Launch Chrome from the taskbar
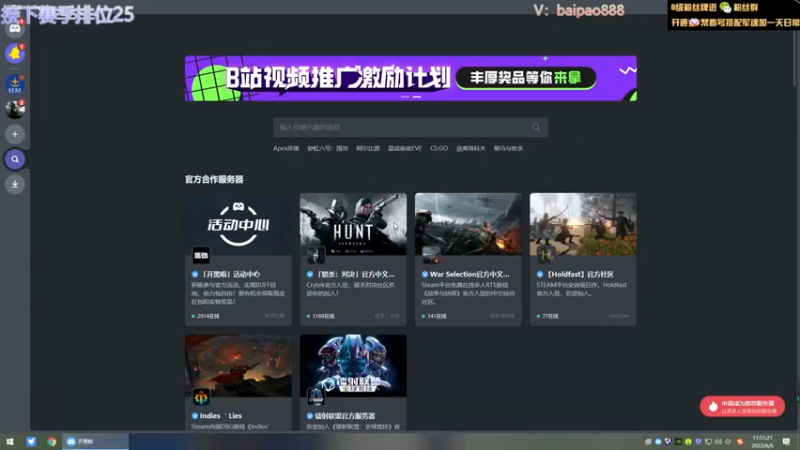The height and width of the screenshot is (450, 800). click(52, 441)
